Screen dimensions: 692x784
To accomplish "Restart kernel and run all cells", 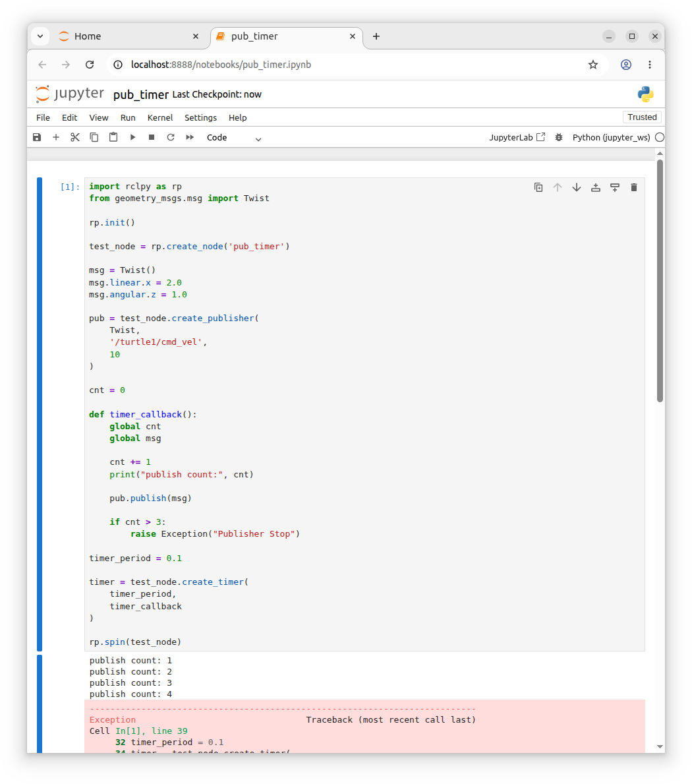I will (190, 137).
